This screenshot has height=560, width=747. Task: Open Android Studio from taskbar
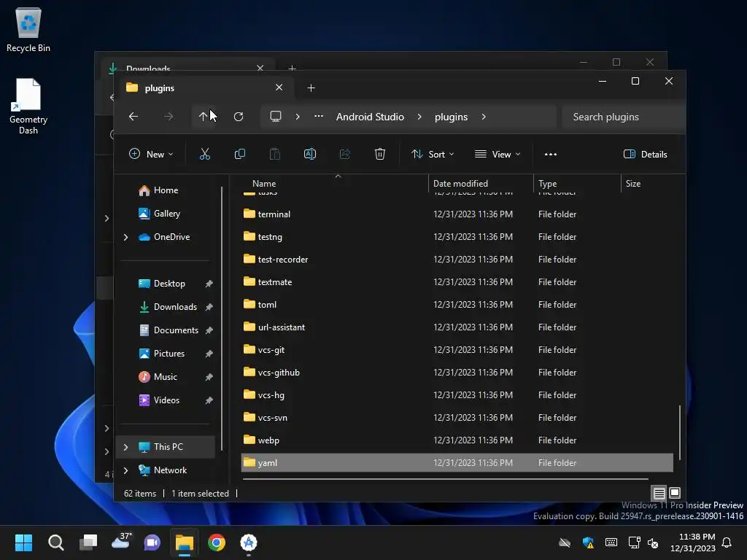click(249, 542)
